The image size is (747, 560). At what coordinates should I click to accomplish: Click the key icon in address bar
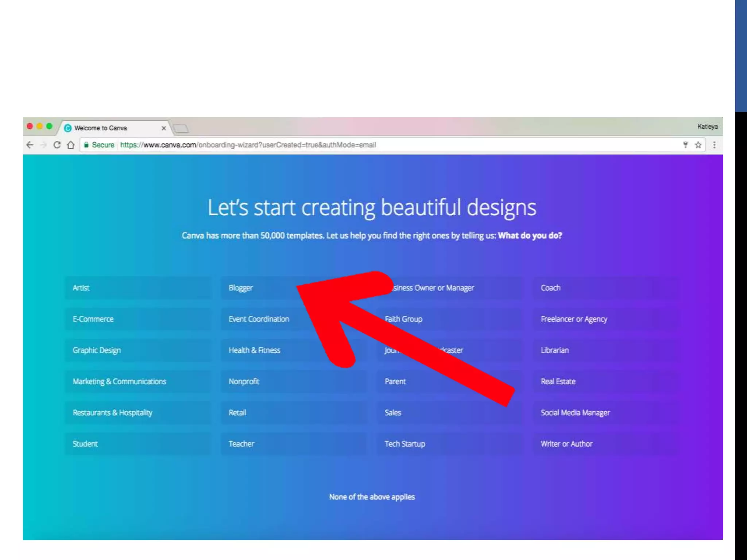point(685,145)
